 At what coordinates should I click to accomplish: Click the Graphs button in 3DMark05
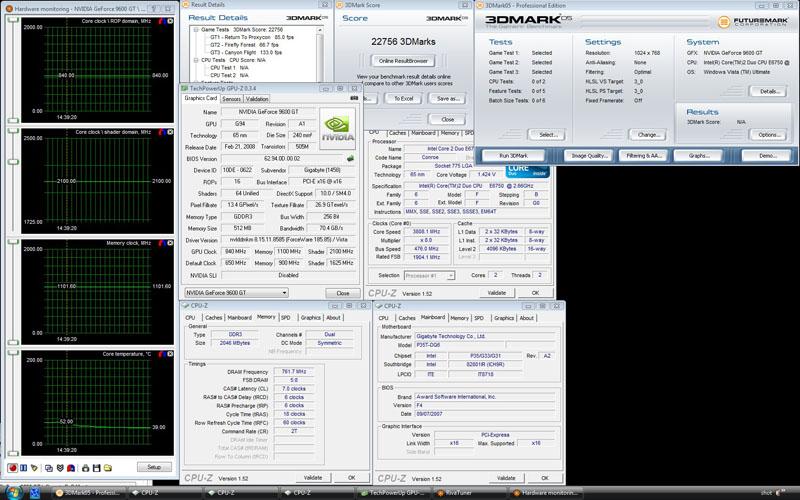tap(698, 156)
